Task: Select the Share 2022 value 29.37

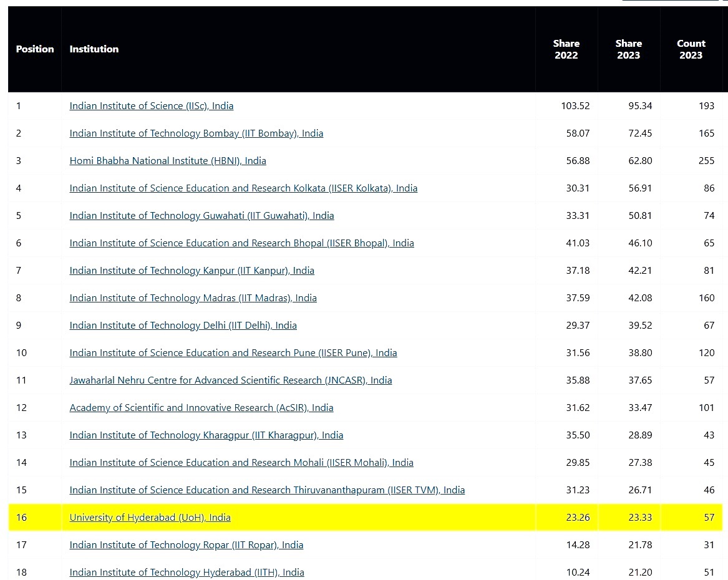Action: [x=578, y=325]
